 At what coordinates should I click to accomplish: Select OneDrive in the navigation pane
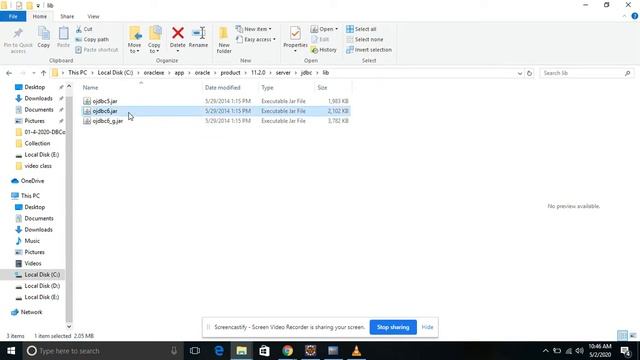pyautogui.click(x=32, y=181)
